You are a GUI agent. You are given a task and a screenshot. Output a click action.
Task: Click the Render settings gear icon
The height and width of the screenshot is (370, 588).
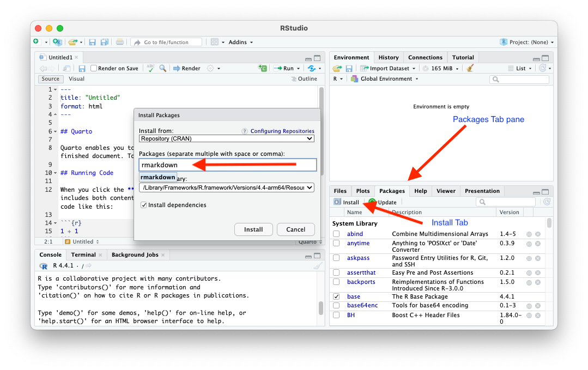pos(210,68)
